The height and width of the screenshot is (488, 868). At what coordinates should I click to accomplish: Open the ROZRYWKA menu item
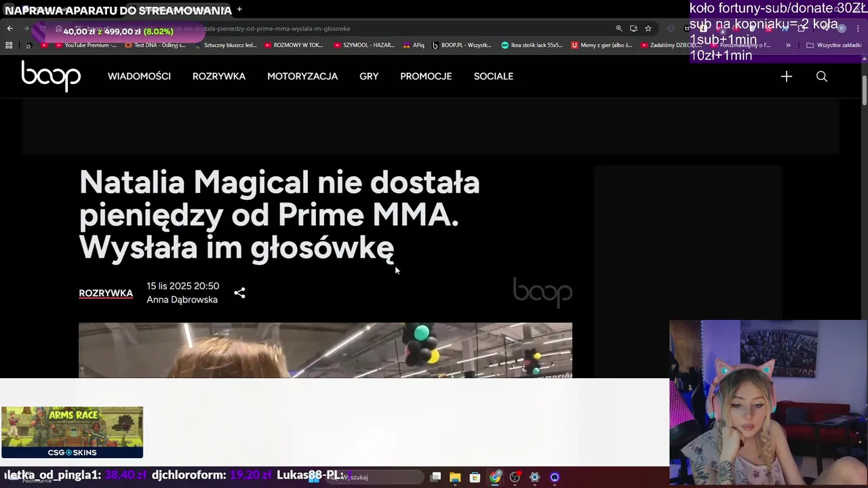(219, 76)
